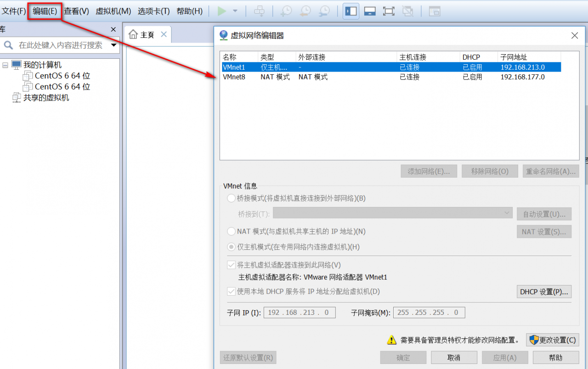The image size is (588, 369).
Task: Click the 重命名网络(A)... button
Action: [551, 171]
